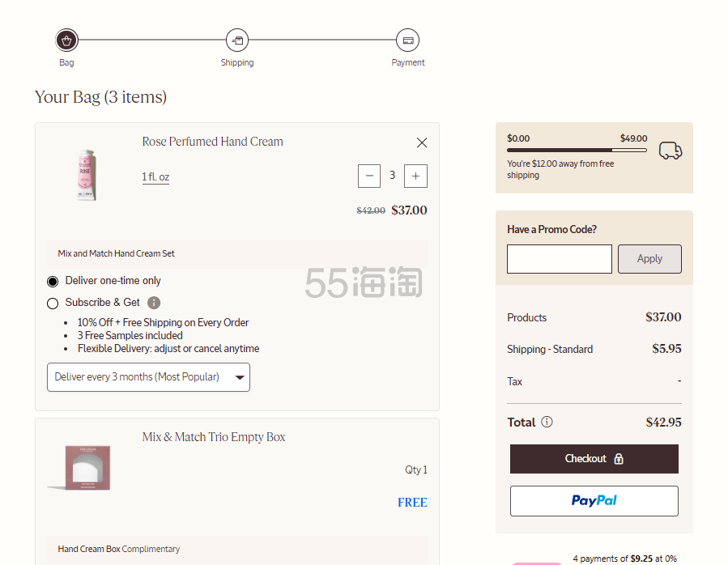The width and height of the screenshot is (728, 565).
Task: Click the Shipping step icon
Action: pyautogui.click(x=237, y=40)
